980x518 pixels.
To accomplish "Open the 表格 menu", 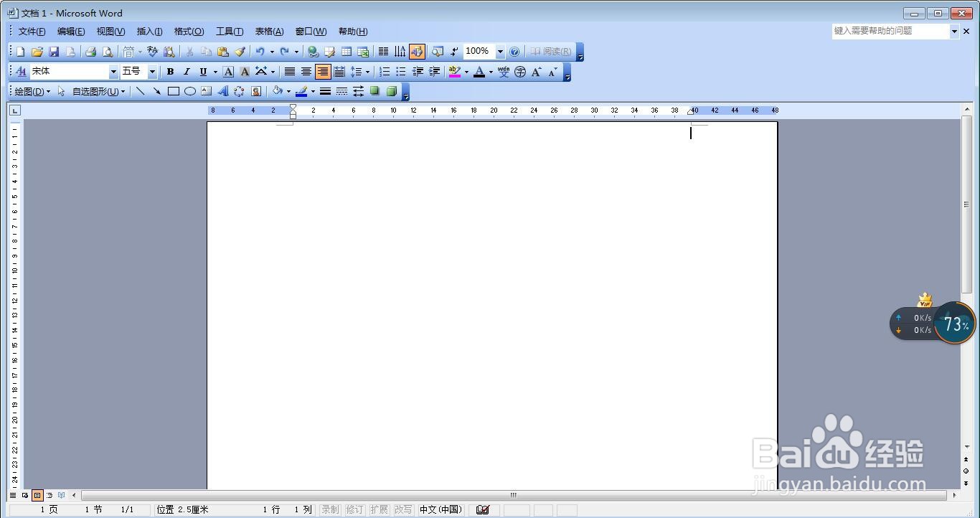I will (270, 32).
